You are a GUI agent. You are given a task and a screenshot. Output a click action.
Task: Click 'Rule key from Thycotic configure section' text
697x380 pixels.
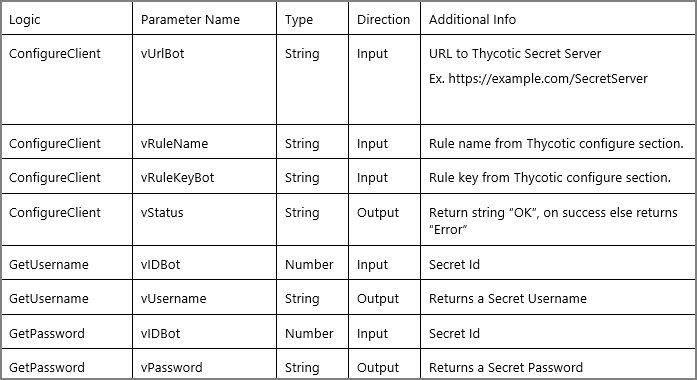pos(550,178)
